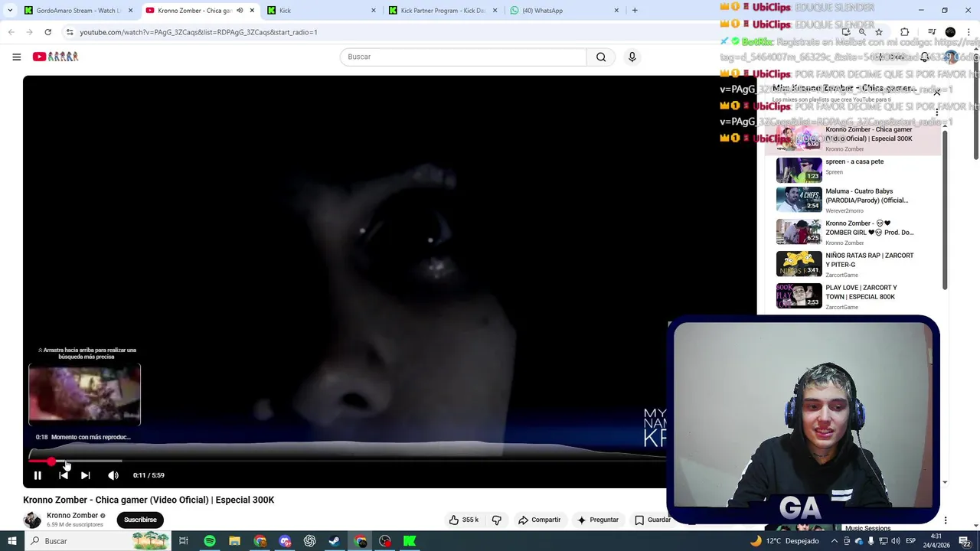Go back with the browser back arrow
Screen dimensions: 980x551
pos(11,32)
